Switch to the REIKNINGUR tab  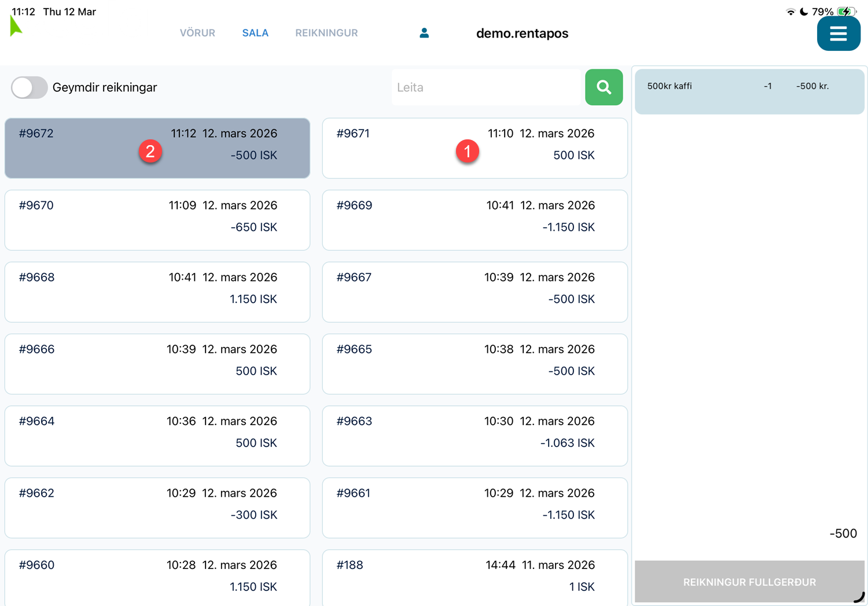(x=326, y=33)
